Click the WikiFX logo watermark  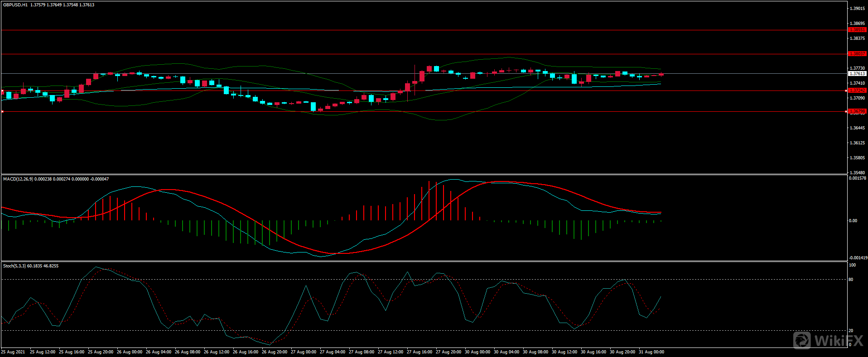tap(828, 340)
